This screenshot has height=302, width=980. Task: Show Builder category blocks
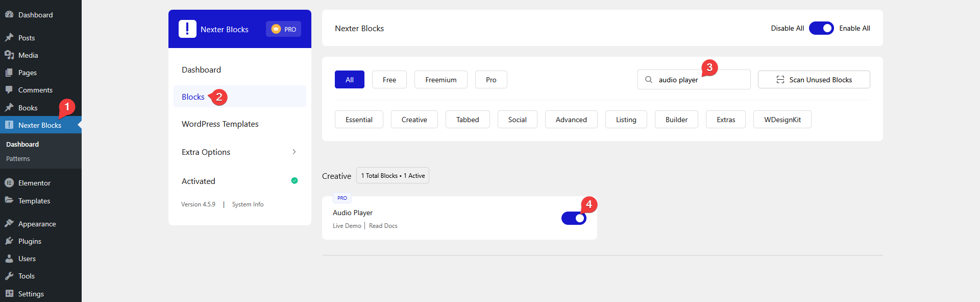(x=677, y=120)
